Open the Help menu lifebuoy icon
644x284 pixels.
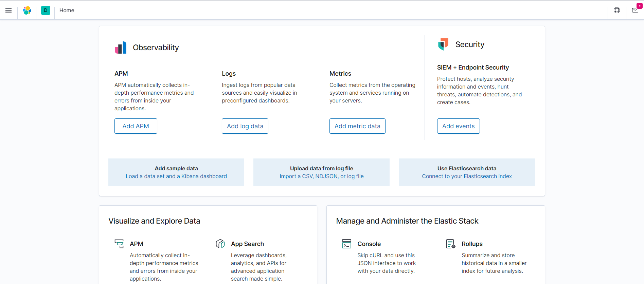617,10
